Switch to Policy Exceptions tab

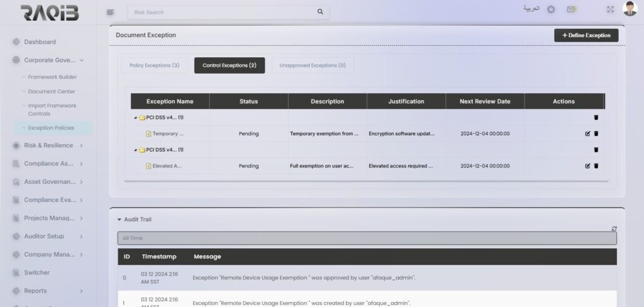click(154, 65)
